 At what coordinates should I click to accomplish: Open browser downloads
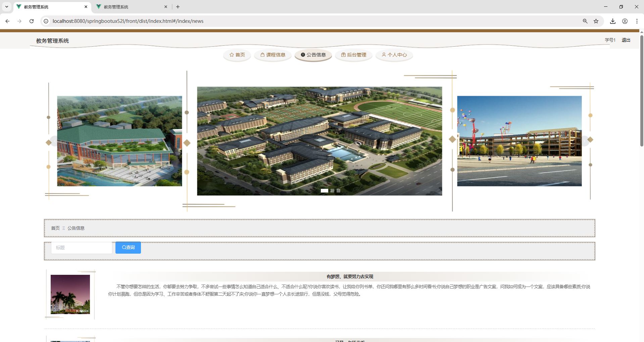coord(613,21)
